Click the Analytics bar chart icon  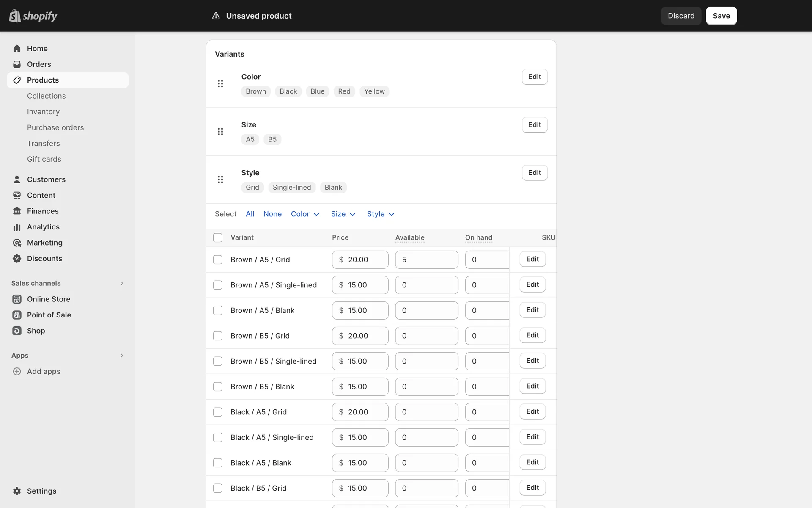pyautogui.click(x=17, y=227)
